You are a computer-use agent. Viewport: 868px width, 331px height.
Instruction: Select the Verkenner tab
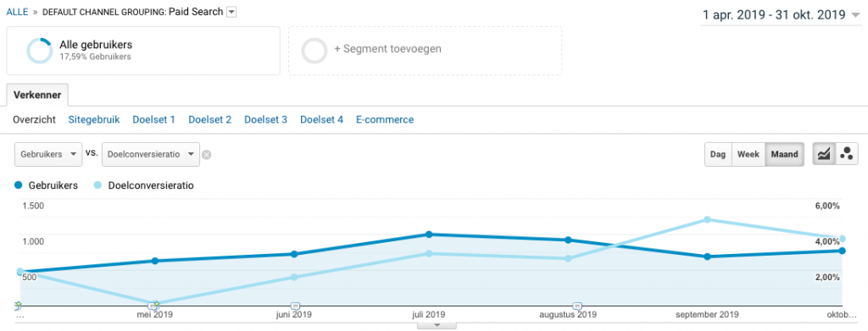pos(37,95)
